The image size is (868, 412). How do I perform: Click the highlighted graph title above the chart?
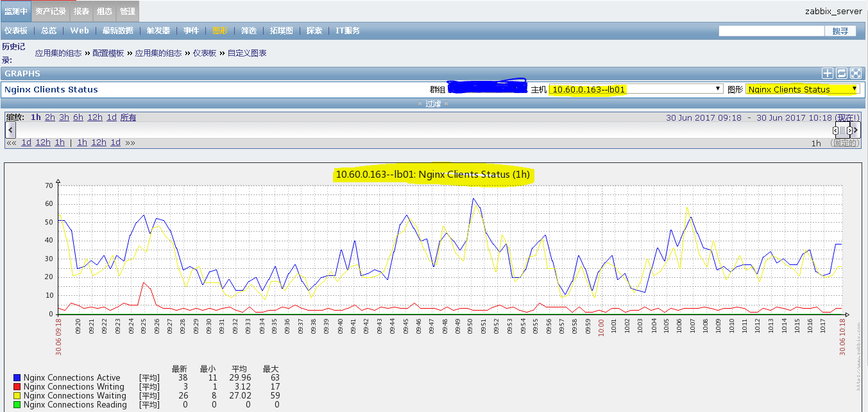432,175
